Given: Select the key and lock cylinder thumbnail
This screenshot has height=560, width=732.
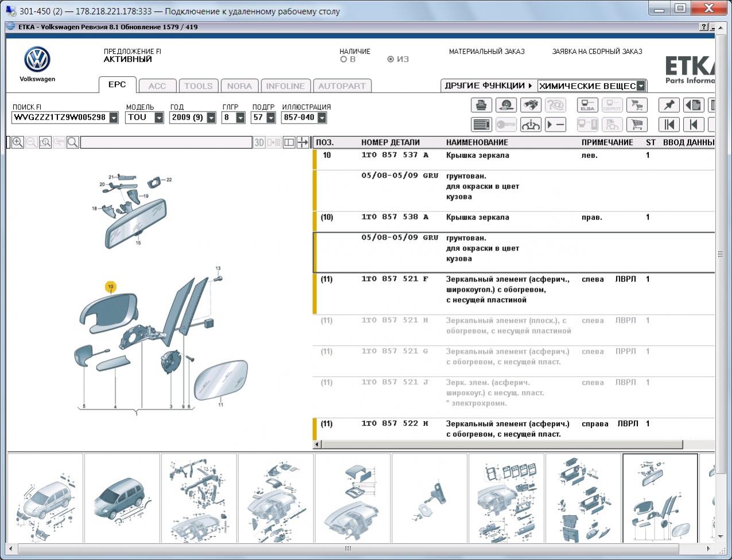Looking at the screenshot, I should [x=429, y=498].
